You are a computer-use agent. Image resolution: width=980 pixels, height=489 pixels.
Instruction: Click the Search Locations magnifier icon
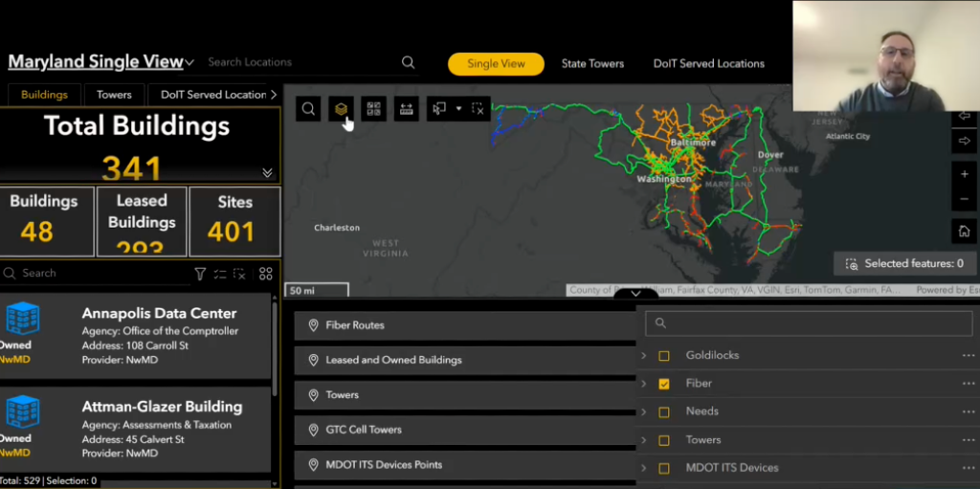tap(408, 62)
